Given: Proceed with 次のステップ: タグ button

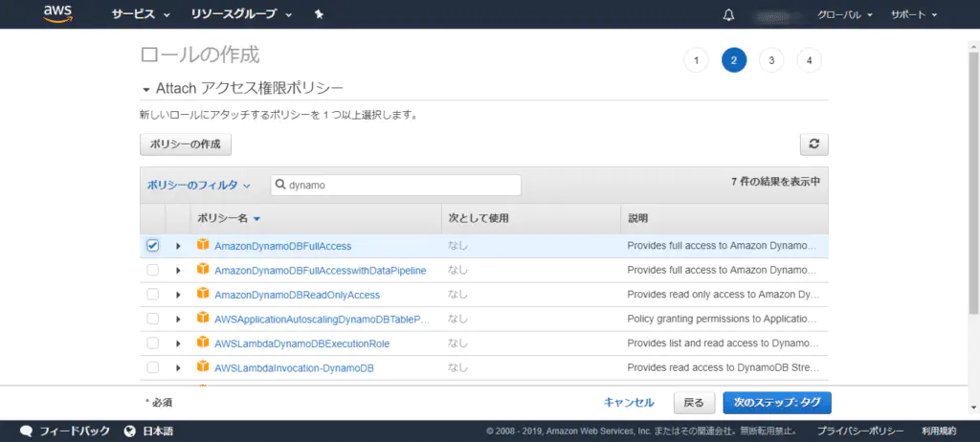Looking at the screenshot, I should tap(777, 403).
